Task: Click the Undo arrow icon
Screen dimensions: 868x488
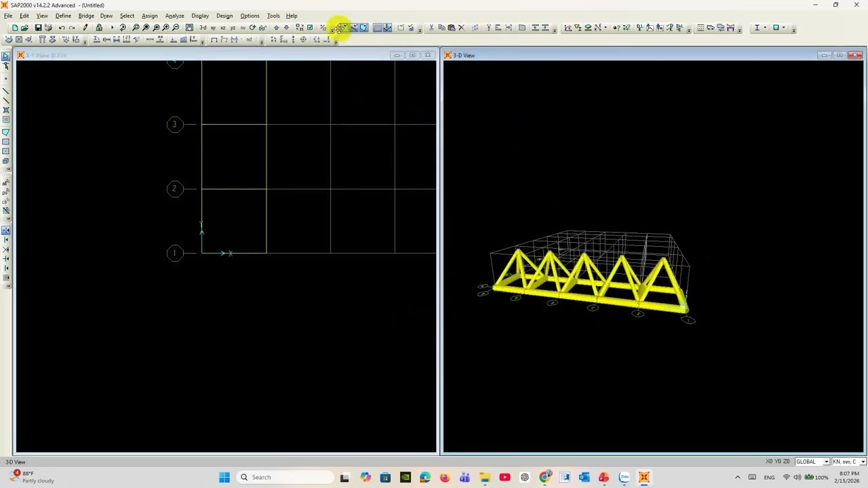Action: 61,28
